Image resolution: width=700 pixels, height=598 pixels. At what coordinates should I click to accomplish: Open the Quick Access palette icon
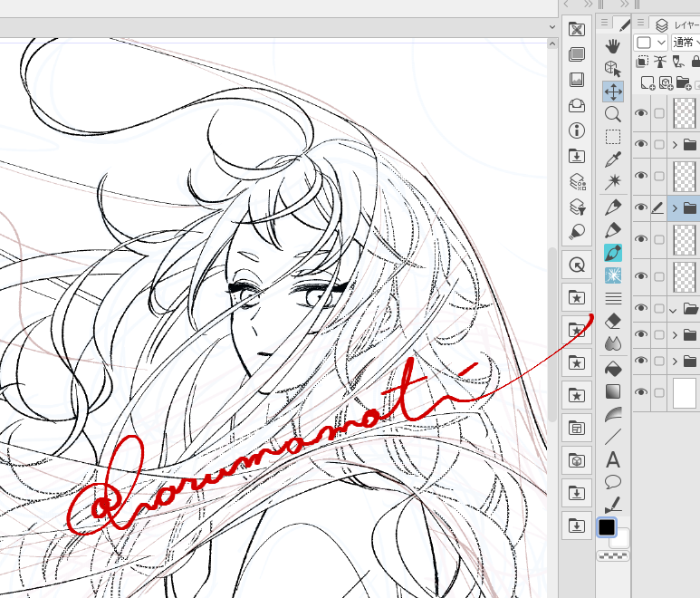point(577,265)
